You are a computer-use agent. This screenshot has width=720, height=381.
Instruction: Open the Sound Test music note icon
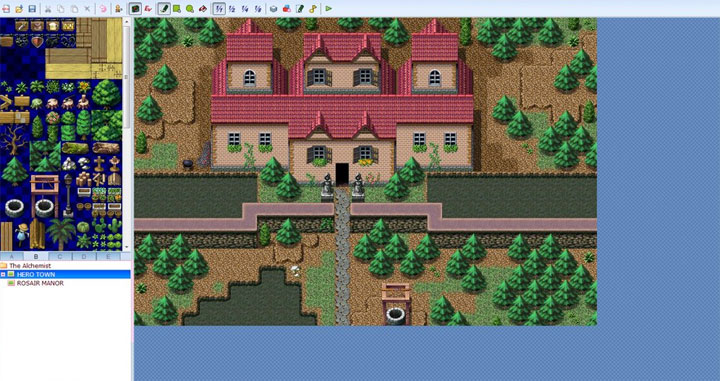pyautogui.click(x=313, y=9)
